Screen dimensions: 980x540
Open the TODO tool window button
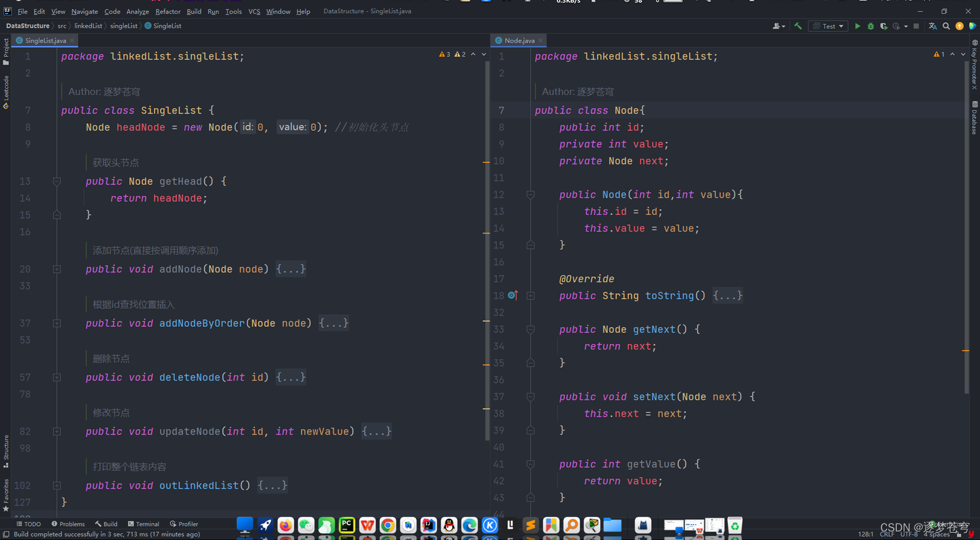click(29, 524)
